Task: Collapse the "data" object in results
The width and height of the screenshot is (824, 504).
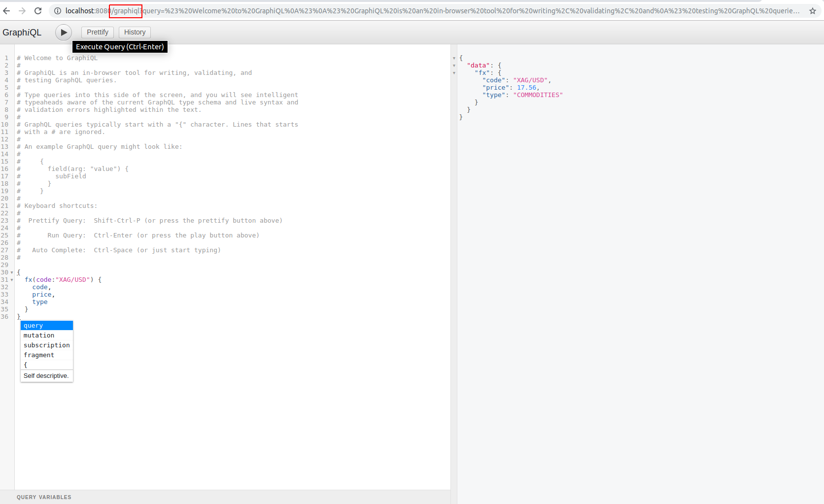Action: point(454,66)
